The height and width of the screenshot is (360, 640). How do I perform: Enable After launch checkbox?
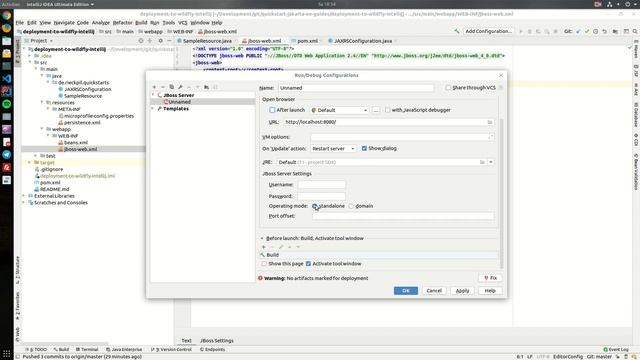272,110
